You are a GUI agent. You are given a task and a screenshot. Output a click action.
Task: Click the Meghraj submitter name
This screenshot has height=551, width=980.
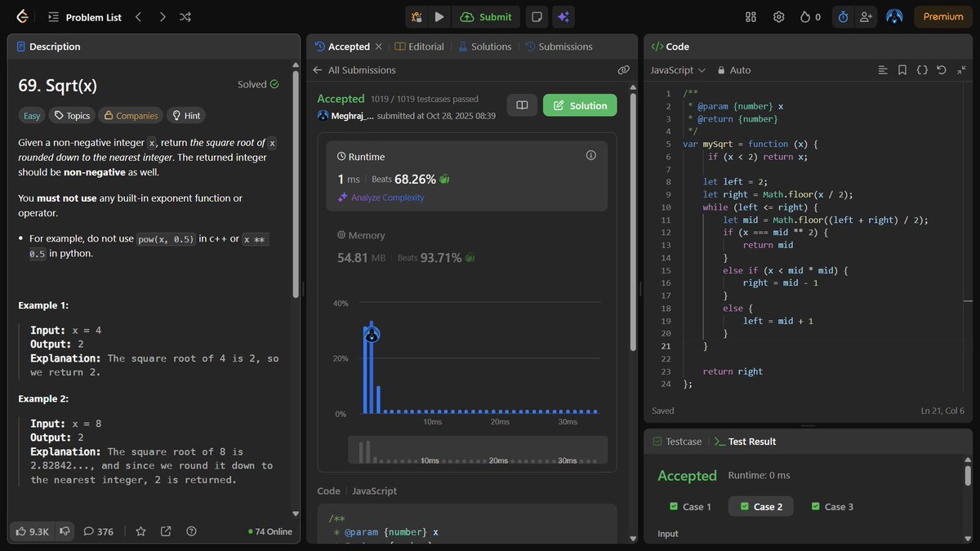point(353,116)
